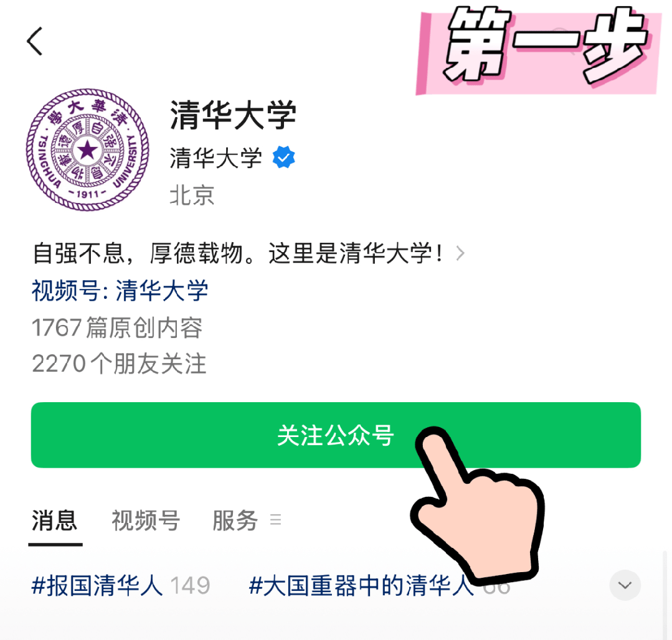This screenshot has width=672, height=640.
Task: Tap the blue verified badge icon
Action: (284, 158)
